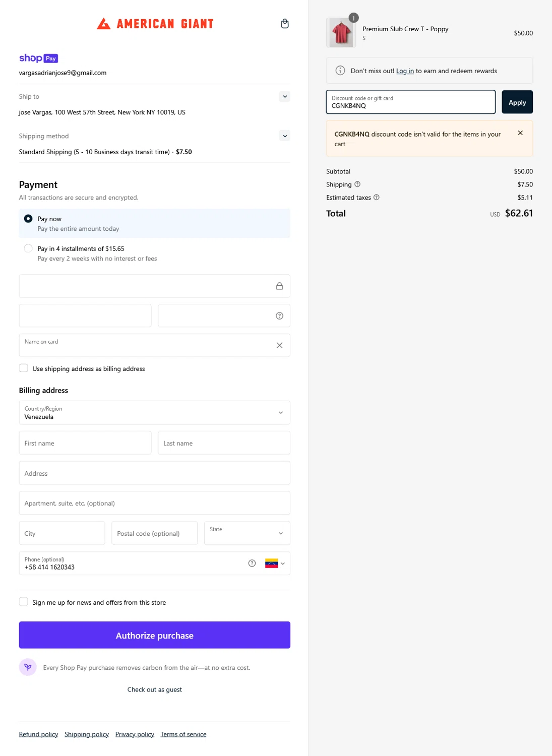Open the Refund policy link
The image size is (552, 756).
[38, 734]
